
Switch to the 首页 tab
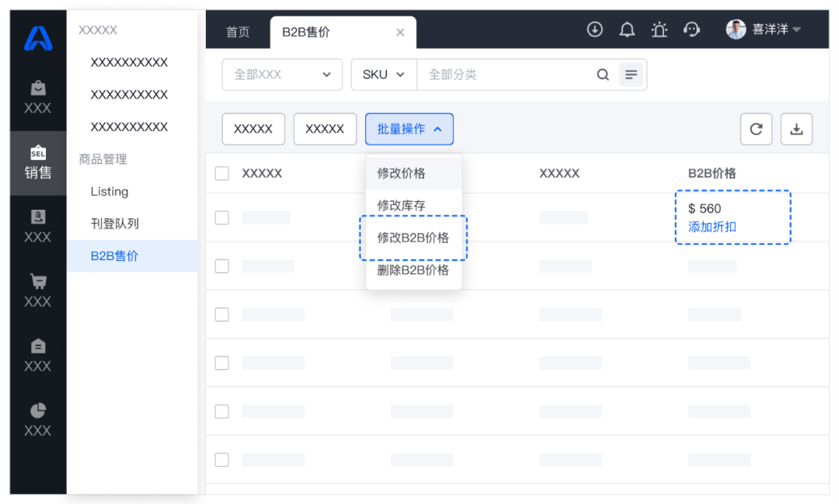pyautogui.click(x=236, y=32)
